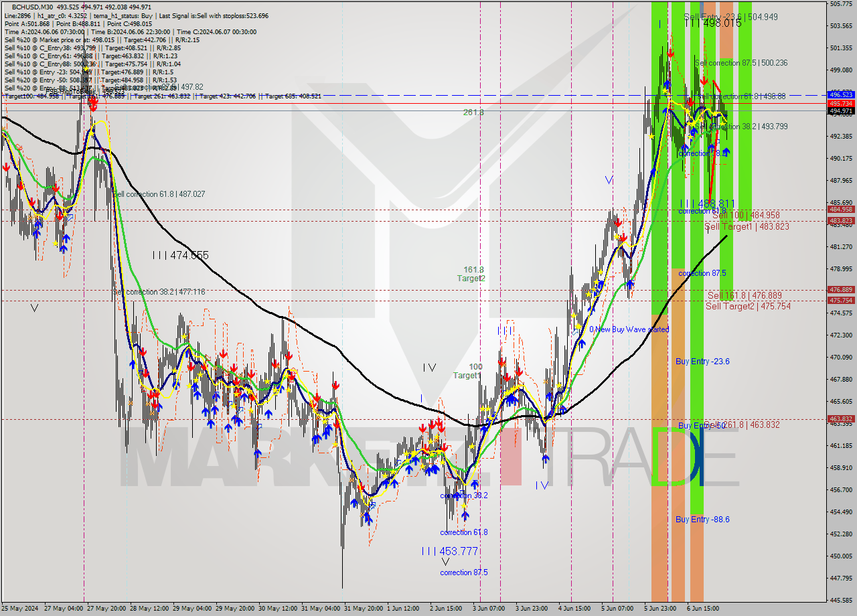This screenshot has width=857, height=616.
Task: Click the '6 Jun 15:00' time axis label
Action: point(702,609)
